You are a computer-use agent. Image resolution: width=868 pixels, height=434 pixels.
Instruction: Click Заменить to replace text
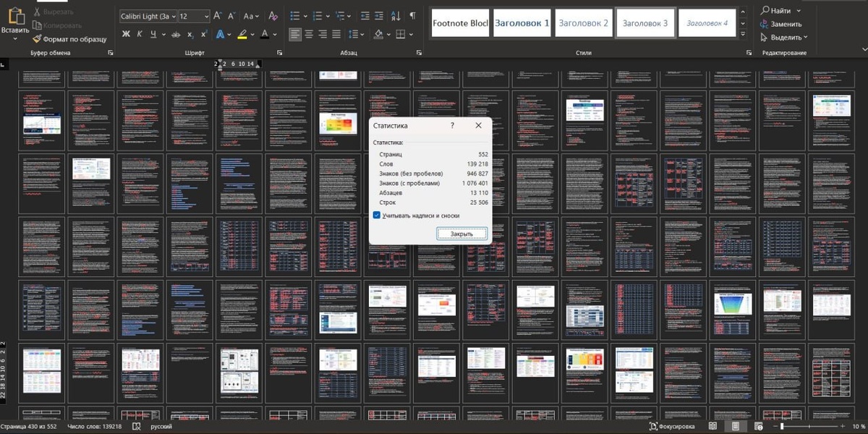780,24
